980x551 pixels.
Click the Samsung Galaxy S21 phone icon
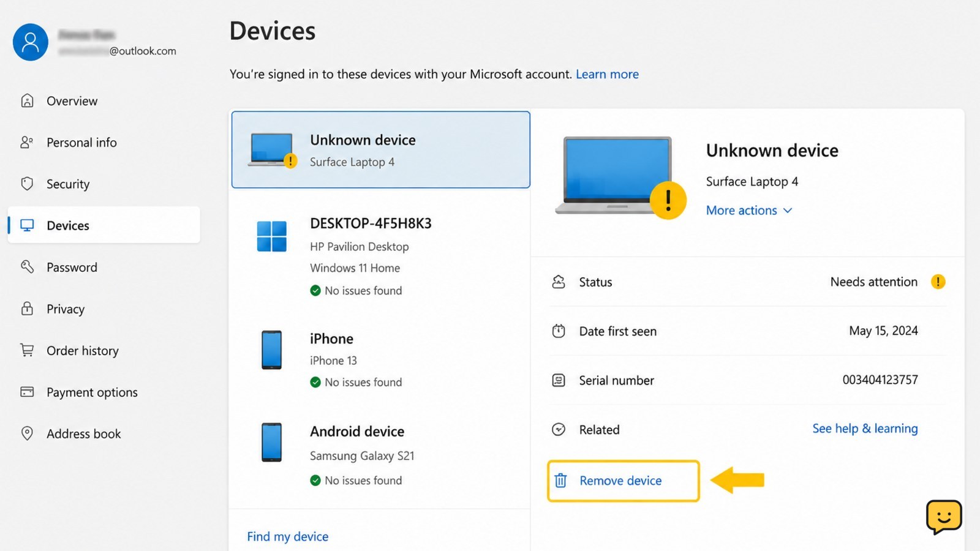272,442
